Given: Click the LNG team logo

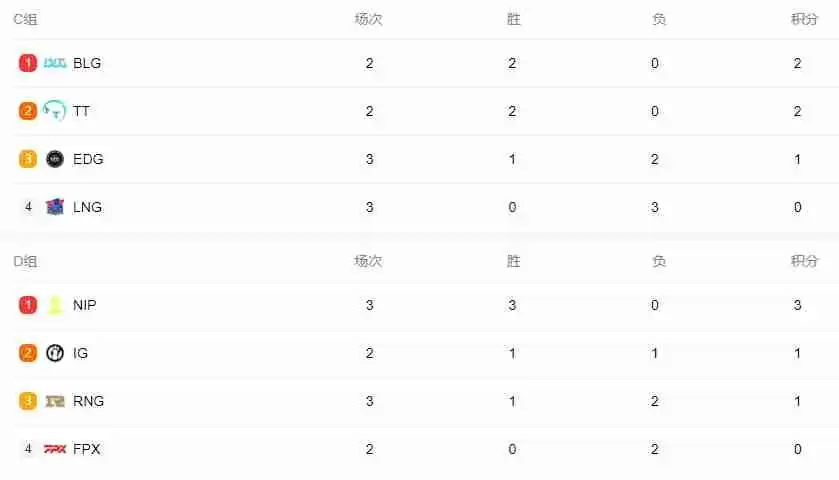Looking at the screenshot, I should click(x=55, y=207).
